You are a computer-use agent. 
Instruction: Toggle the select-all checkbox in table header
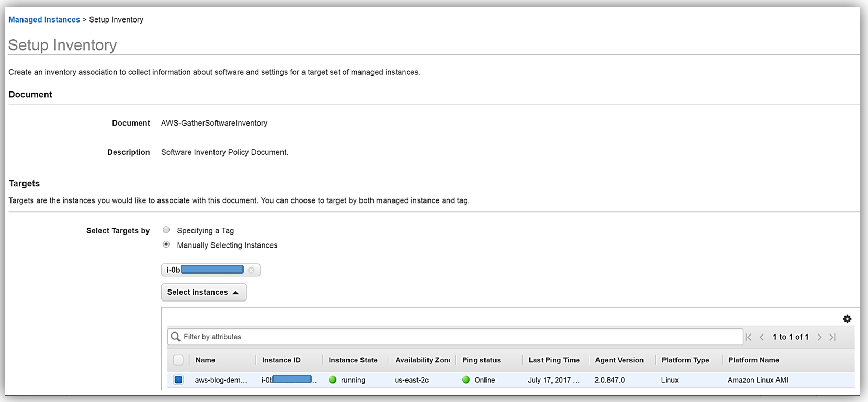(x=178, y=360)
